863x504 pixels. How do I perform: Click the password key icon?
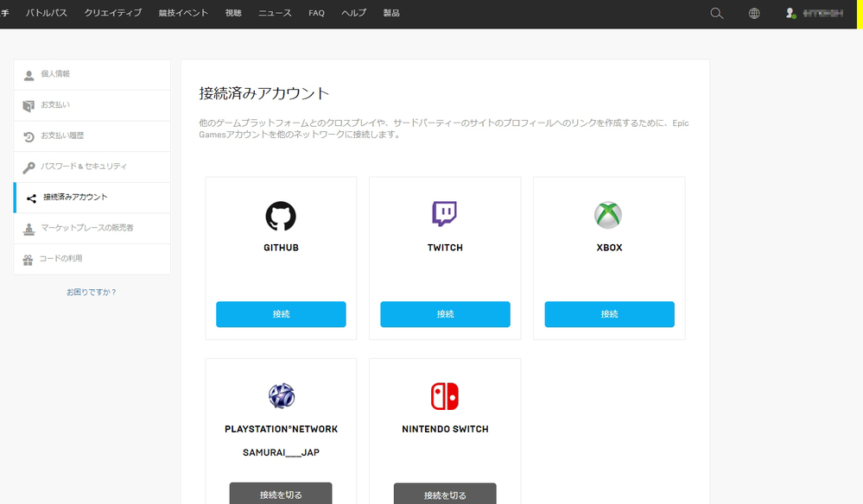pyautogui.click(x=29, y=167)
